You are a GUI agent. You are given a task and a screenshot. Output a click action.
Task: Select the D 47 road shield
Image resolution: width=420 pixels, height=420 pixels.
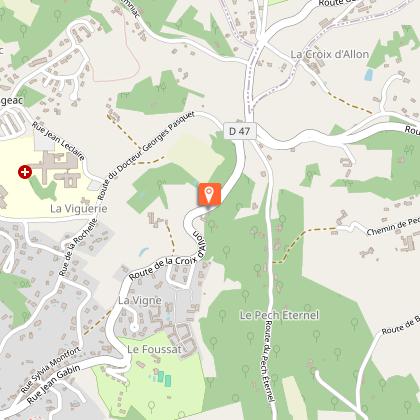(x=239, y=131)
